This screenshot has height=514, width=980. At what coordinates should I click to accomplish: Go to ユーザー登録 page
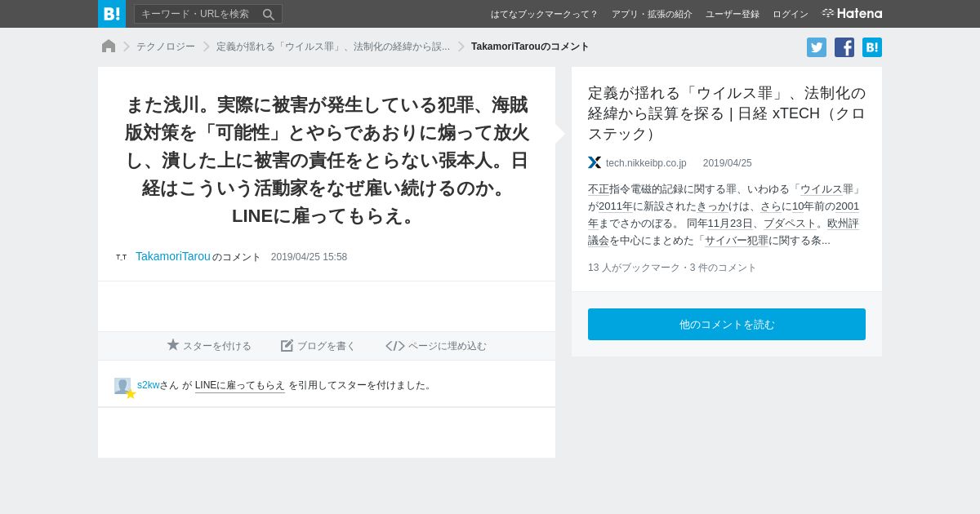point(733,14)
